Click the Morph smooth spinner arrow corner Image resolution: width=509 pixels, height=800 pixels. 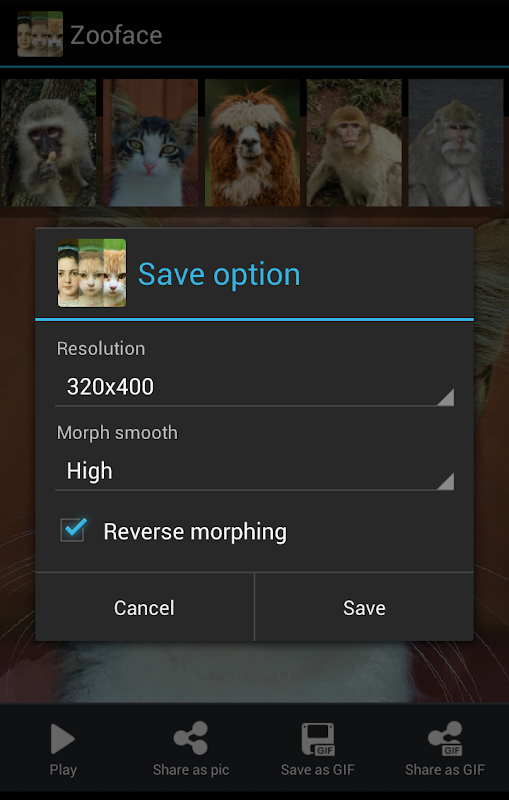click(x=446, y=482)
